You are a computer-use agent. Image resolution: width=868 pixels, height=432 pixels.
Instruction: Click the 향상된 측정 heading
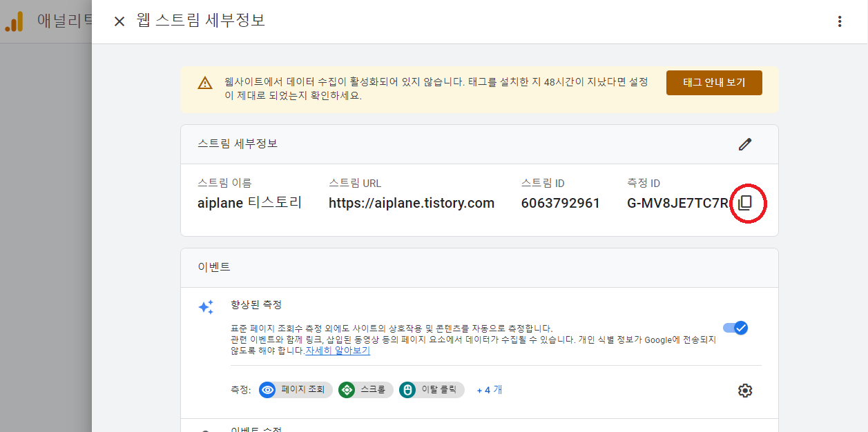[x=256, y=304]
